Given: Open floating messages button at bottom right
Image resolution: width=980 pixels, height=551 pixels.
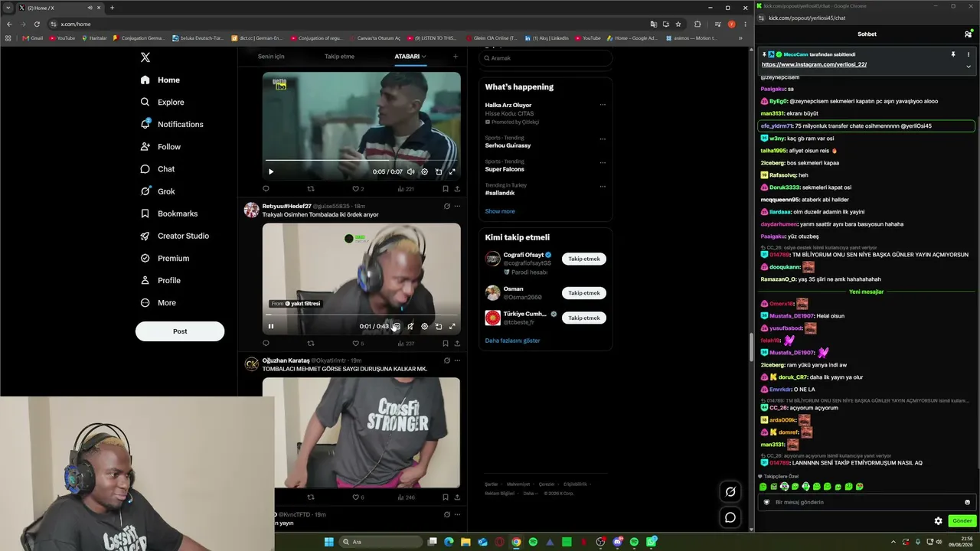Looking at the screenshot, I should point(730,517).
